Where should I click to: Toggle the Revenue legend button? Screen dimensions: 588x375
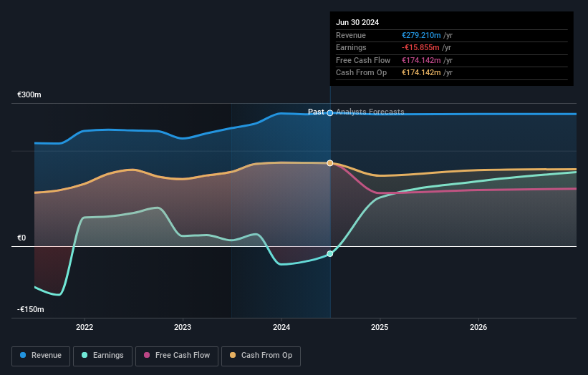coord(41,356)
